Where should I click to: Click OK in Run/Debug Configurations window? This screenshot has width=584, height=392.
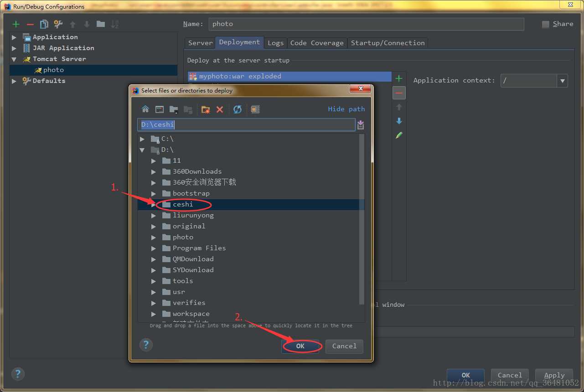tap(465, 376)
